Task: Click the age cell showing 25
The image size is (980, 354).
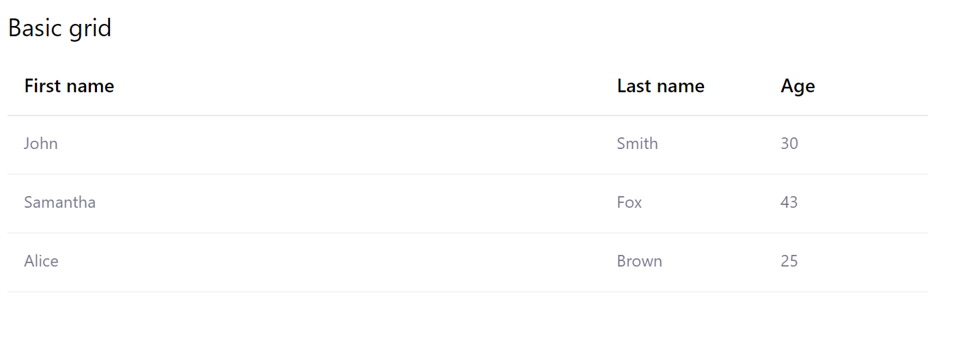Action: (789, 261)
